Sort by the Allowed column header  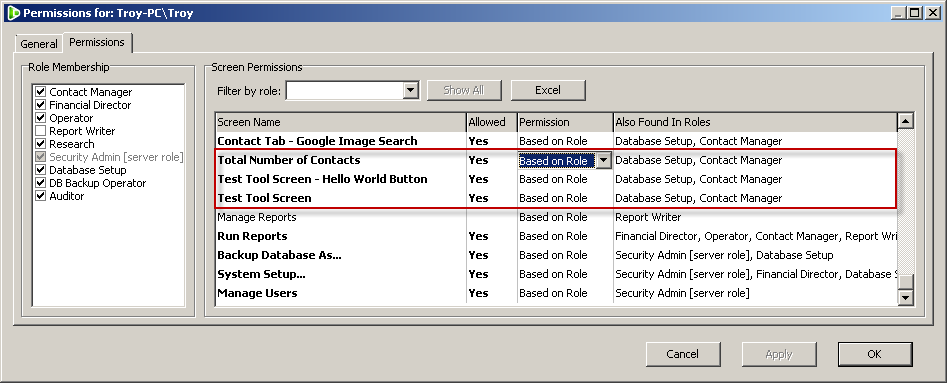492,122
